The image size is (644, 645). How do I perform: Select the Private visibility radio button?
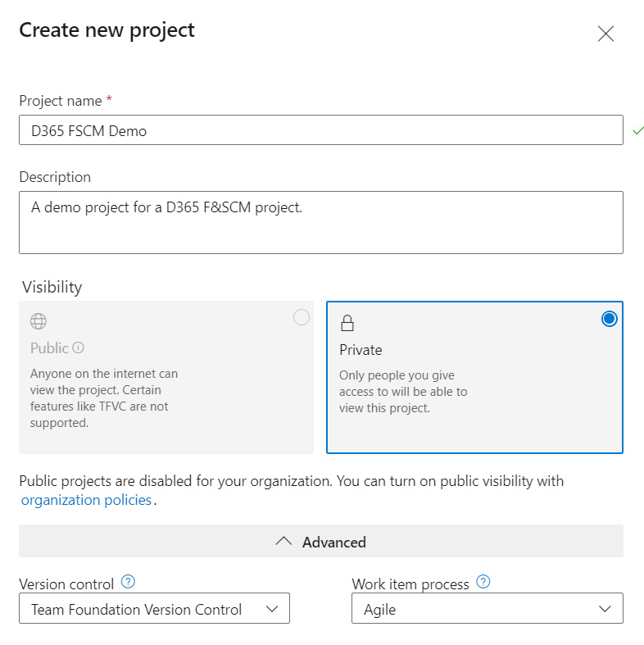pos(609,319)
